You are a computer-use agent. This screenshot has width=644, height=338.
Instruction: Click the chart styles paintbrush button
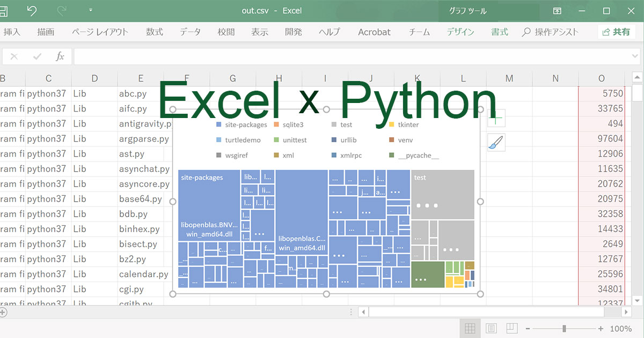(x=496, y=142)
